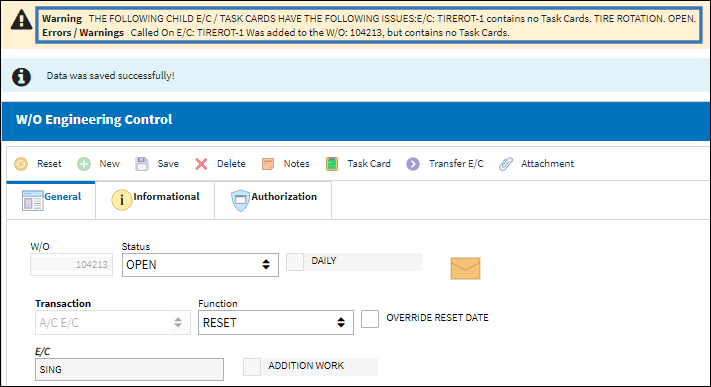This screenshot has height=387, width=711.
Task: Click the red Delete X icon
Action: (x=201, y=164)
